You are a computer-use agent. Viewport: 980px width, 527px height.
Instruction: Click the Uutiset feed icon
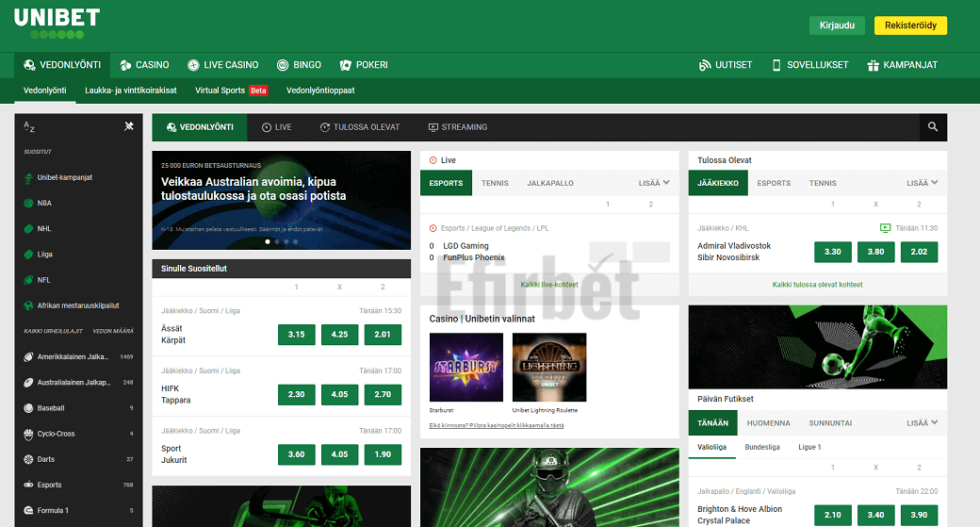705,65
